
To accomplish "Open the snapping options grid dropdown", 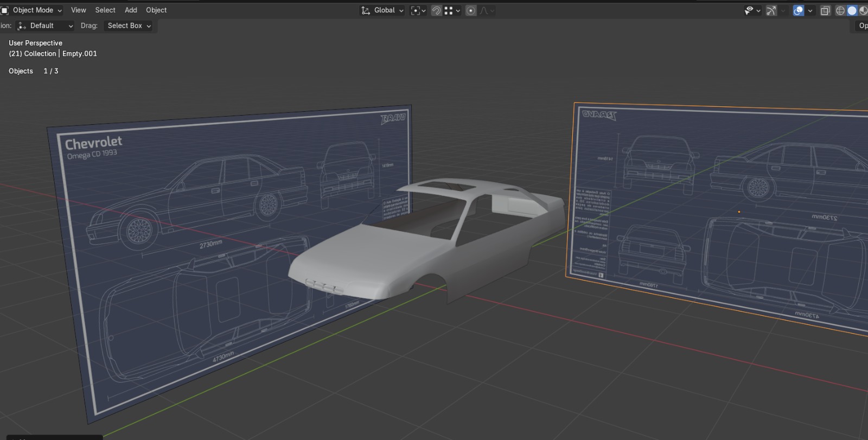I will (x=452, y=10).
